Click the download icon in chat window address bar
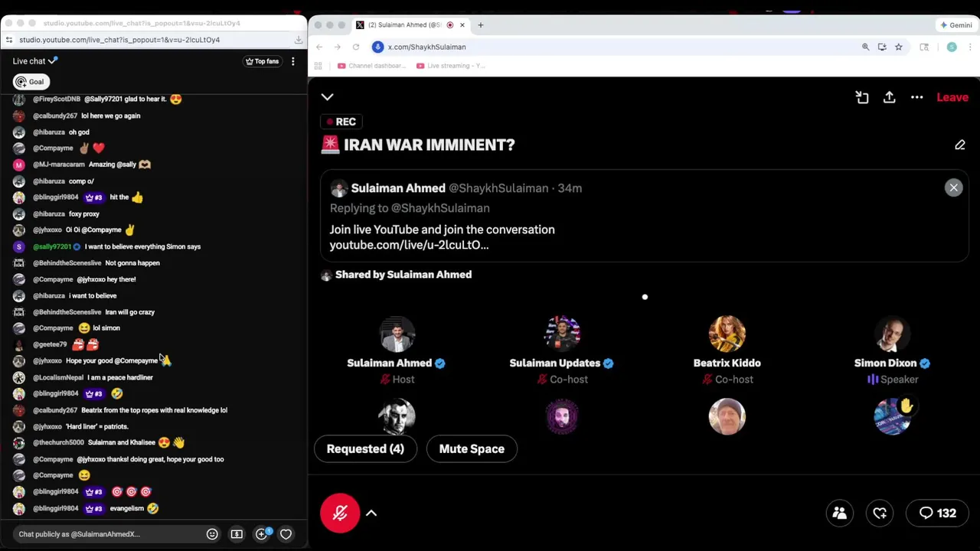Screen dimensions: 980x551 299,40
